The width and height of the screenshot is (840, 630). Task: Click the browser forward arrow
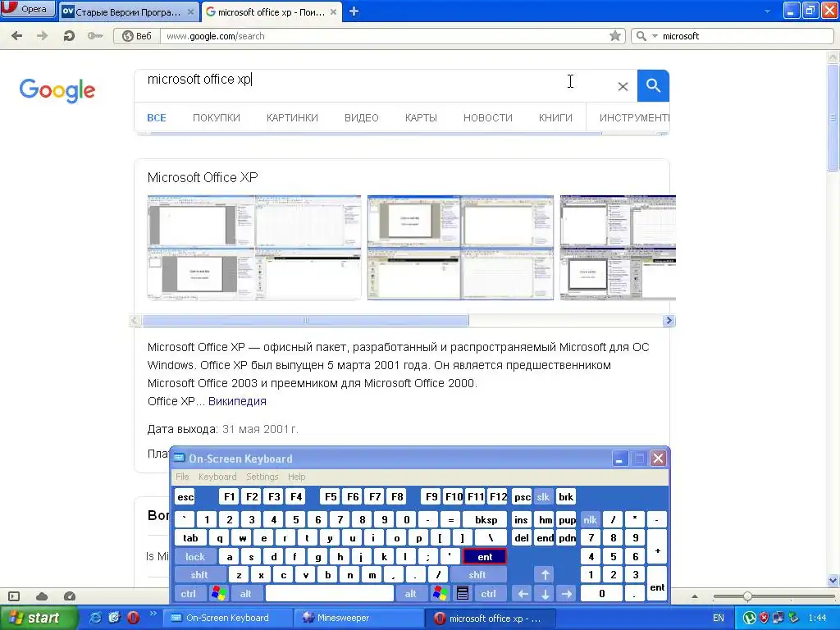[x=43, y=36]
